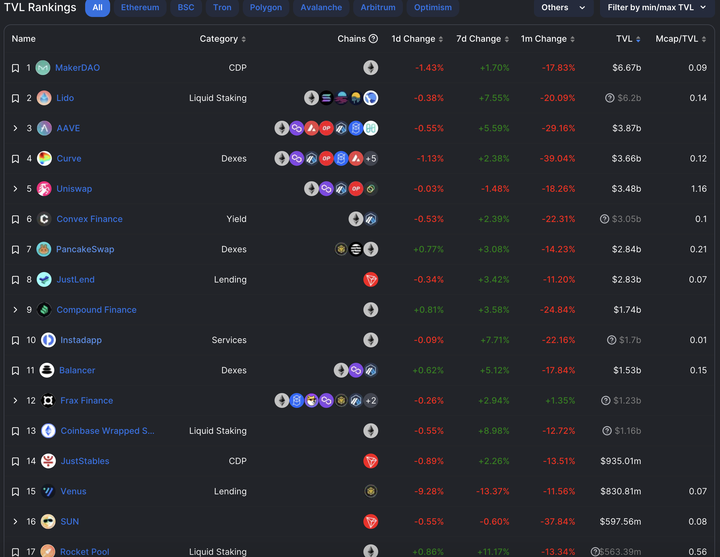Bookmark the Lido protocol
This screenshot has height=557, width=720.
click(x=15, y=98)
